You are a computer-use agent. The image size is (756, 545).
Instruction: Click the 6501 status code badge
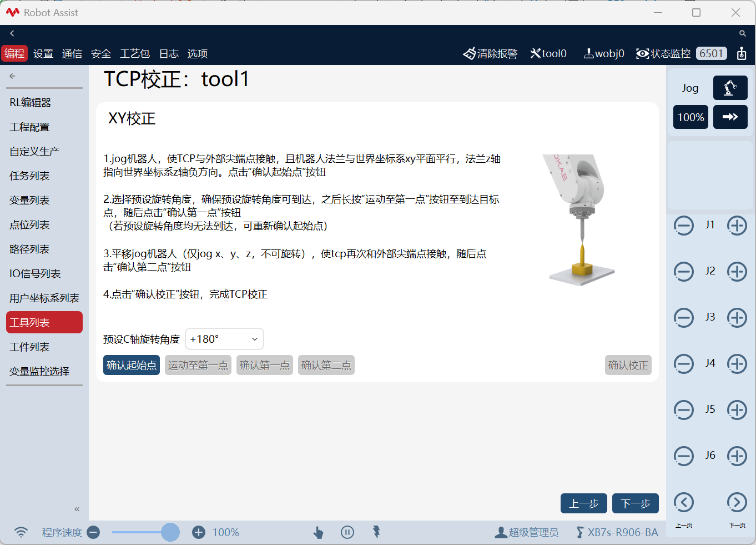[x=712, y=53]
